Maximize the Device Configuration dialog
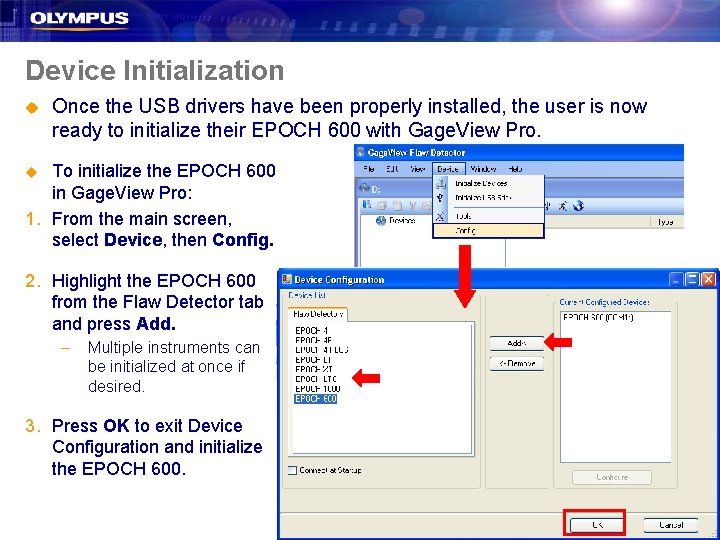720x540 pixels. [x=692, y=279]
